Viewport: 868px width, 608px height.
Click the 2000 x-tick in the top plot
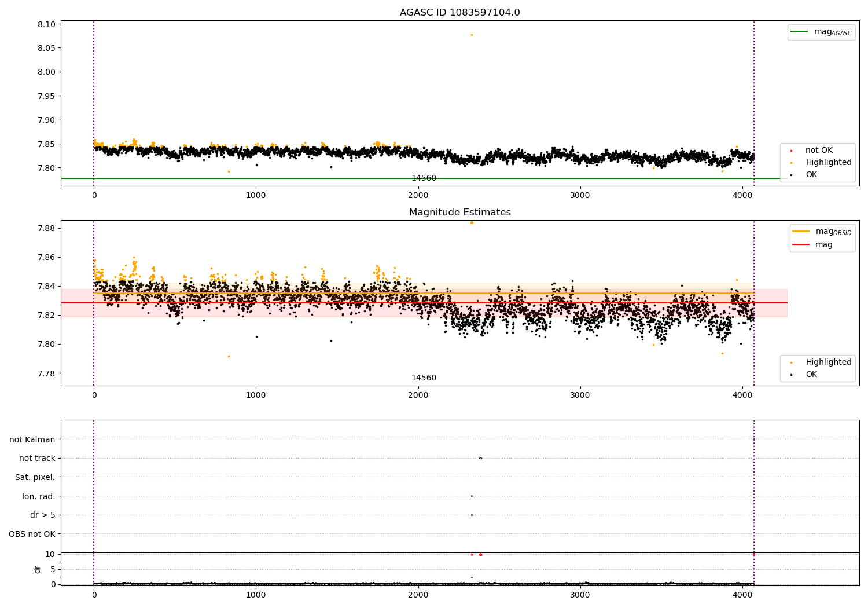point(418,195)
